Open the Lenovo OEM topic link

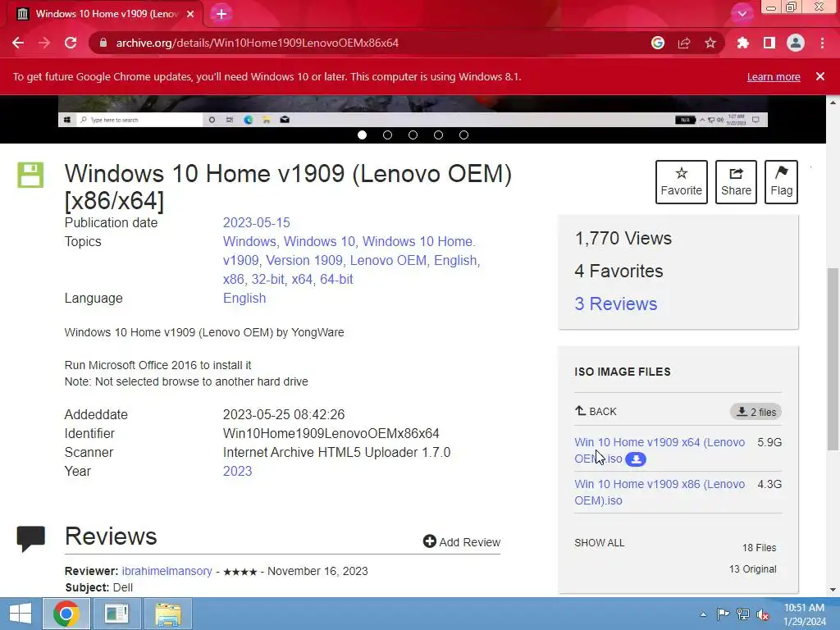[x=388, y=260]
